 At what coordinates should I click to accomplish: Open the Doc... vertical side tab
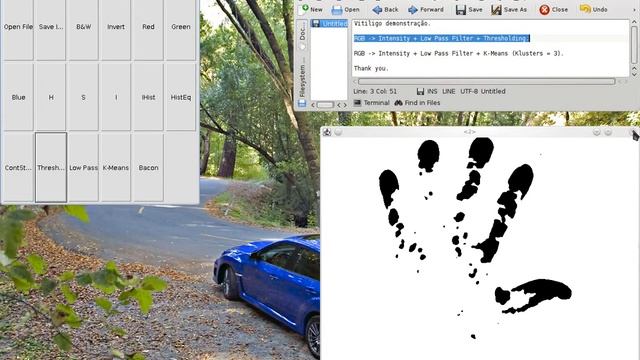[302, 34]
